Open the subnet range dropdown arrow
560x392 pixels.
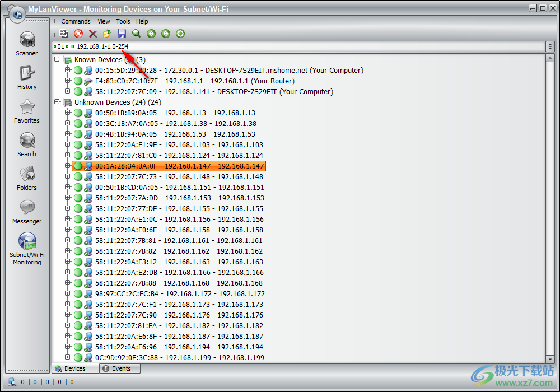(x=550, y=46)
